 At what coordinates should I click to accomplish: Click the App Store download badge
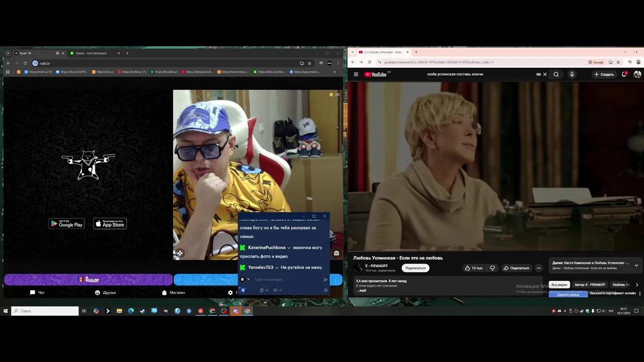coord(110,224)
